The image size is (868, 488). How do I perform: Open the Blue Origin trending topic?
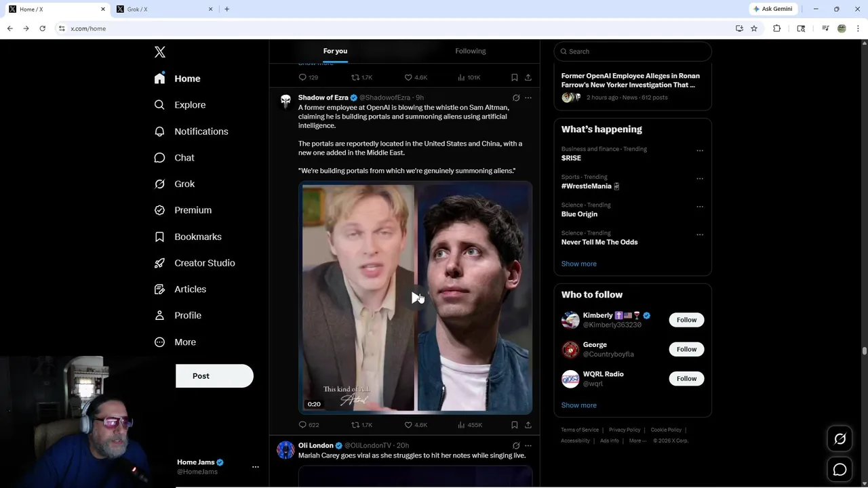click(579, 214)
